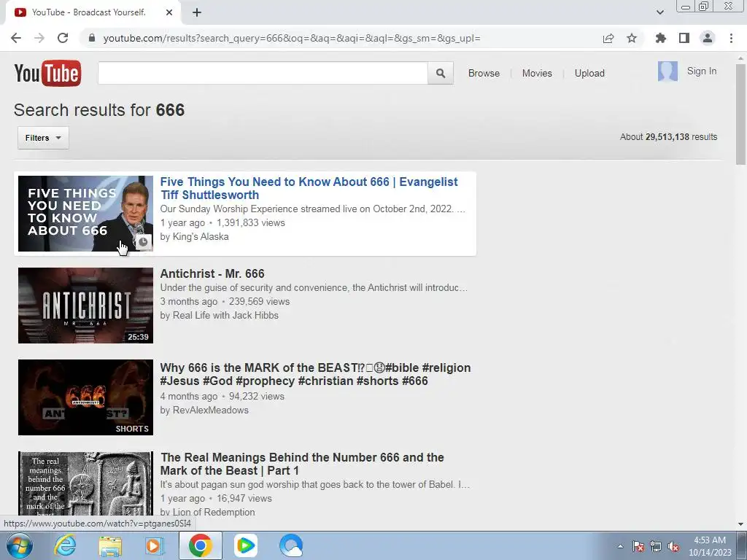Click the network tray icon
747x560 pixels.
(656, 547)
